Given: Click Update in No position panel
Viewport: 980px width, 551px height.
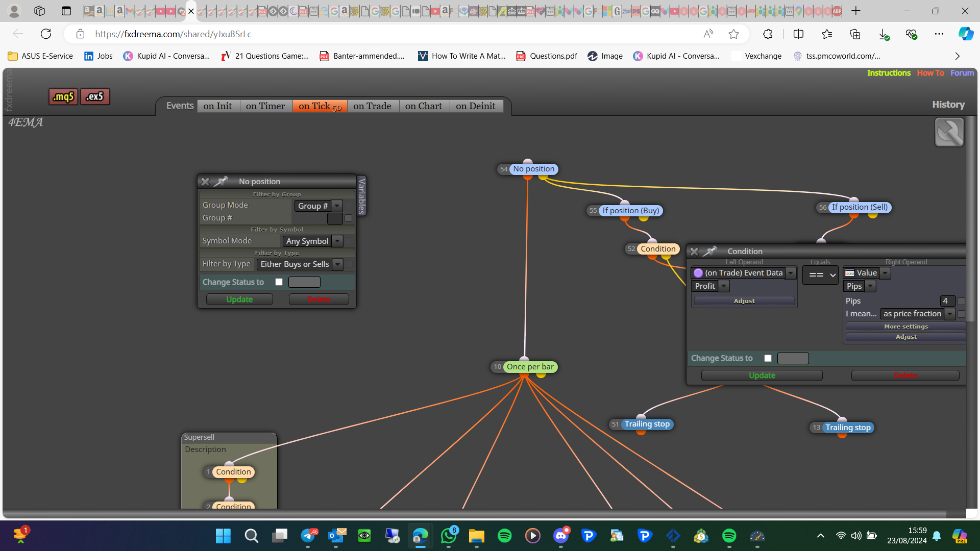Looking at the screenshot, I should click(x=239, y=299).
